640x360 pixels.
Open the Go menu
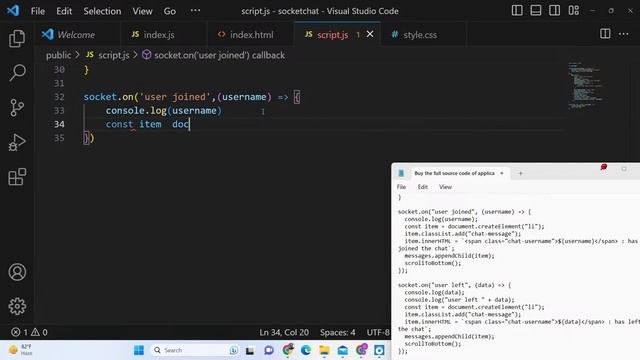(170, 11)
